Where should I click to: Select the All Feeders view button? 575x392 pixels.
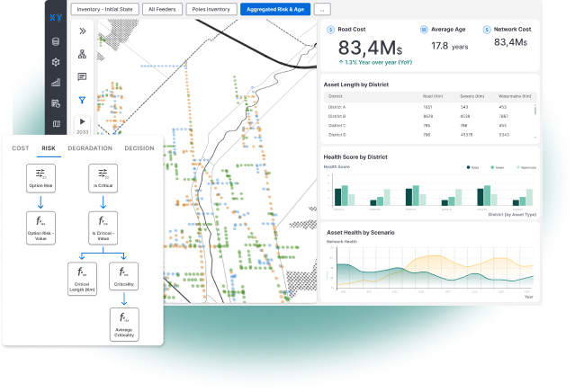pyautogui.click(x=161, y=10)
